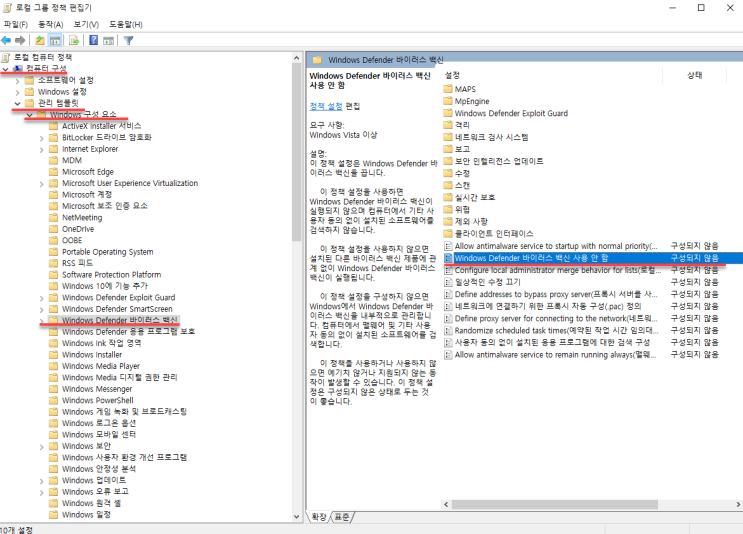
Task: Click the tree pane vertical scrollbar thumb
Action: (297, 152)
